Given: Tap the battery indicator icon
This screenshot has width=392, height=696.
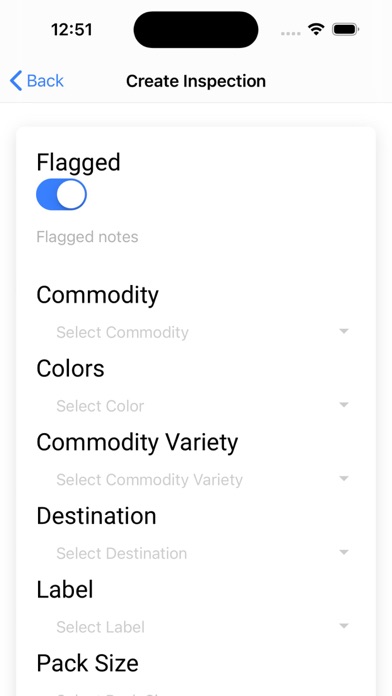Looking at the screenshot, I should pyautogui.click(x=345, y=30).
